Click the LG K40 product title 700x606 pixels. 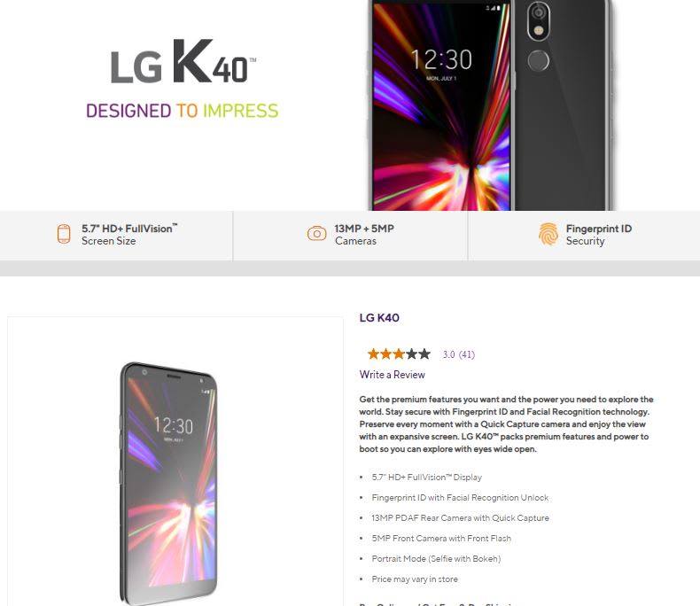click(379, 318)
